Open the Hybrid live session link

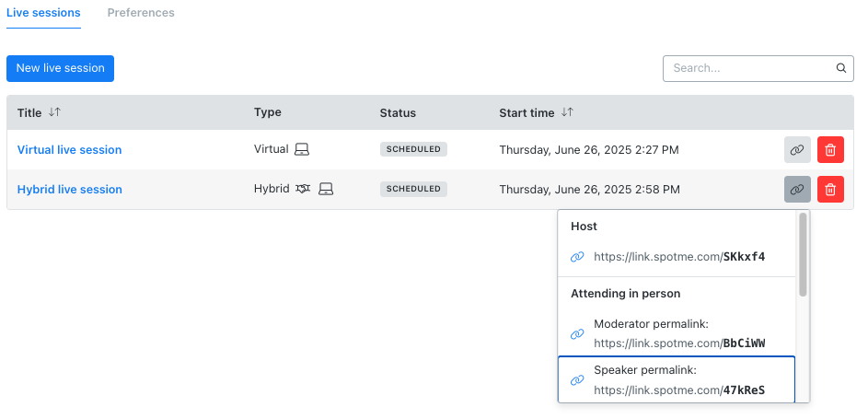point(69,190)
